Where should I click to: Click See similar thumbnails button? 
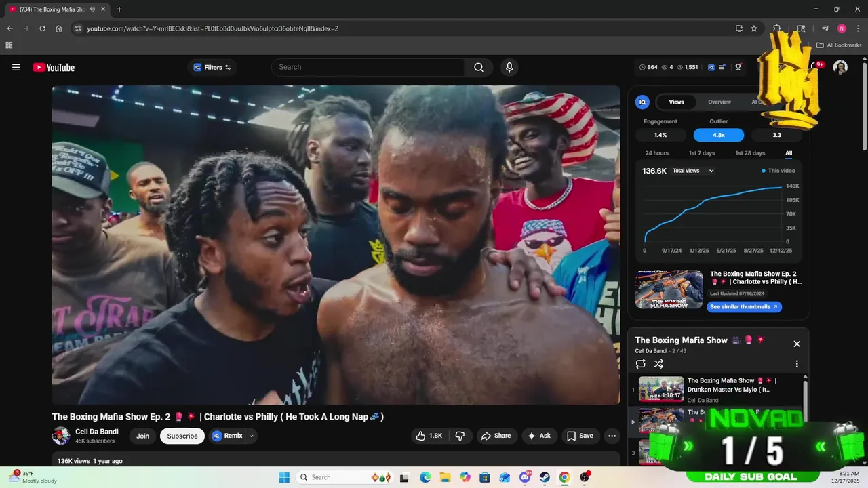[744, 306]
